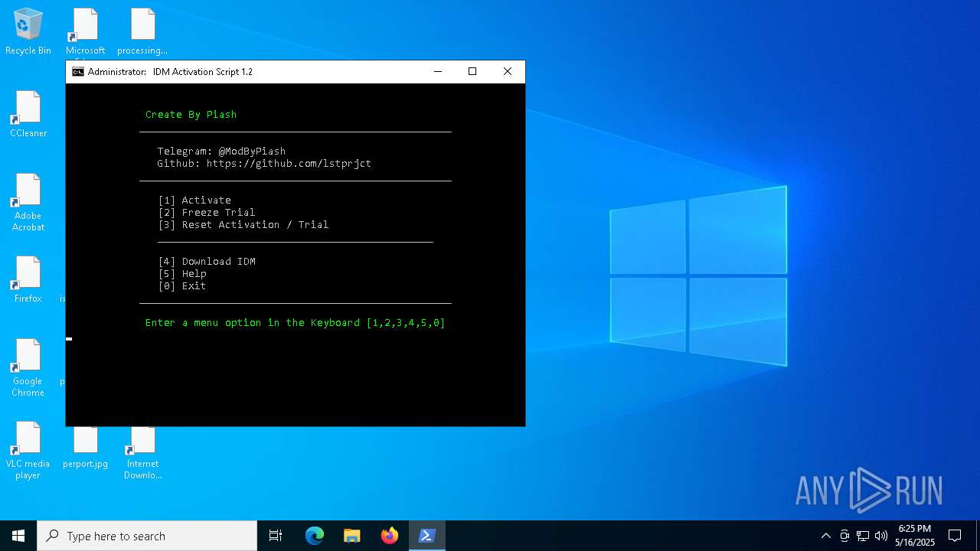Launch Firefox from the taskbar

(390, 536)
